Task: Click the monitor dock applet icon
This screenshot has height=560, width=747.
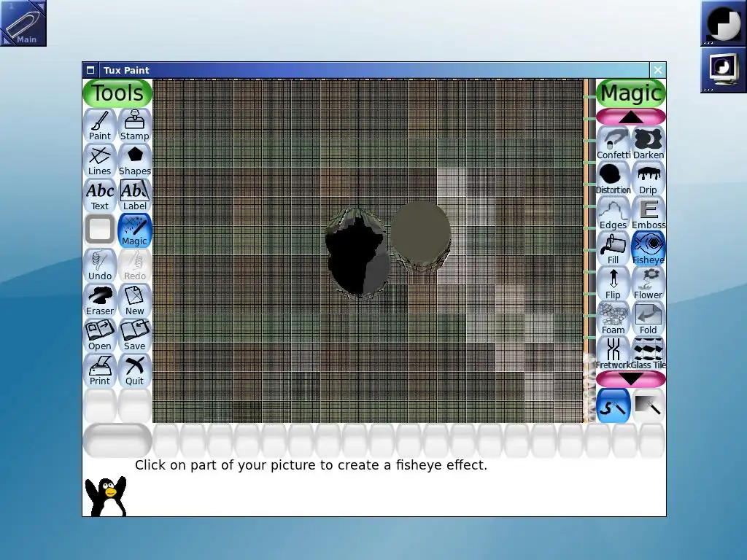Action: (x=723, y=69)
